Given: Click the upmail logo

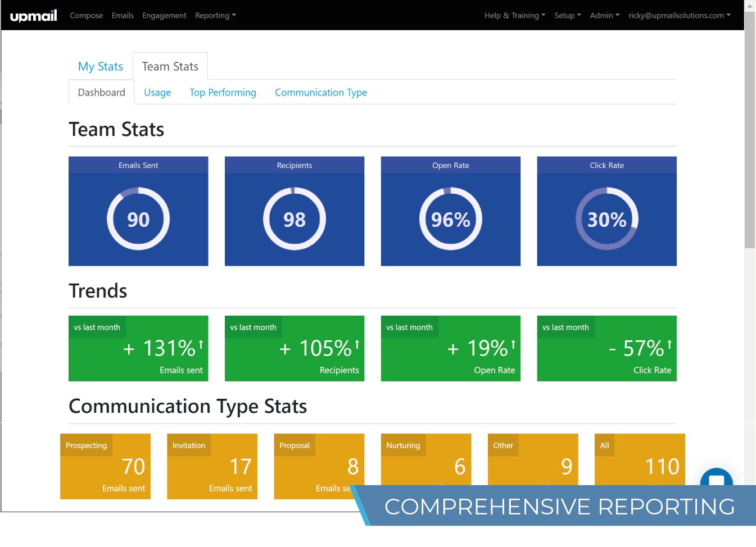Looking at the screenshot, I should click(x=33, y=16).
